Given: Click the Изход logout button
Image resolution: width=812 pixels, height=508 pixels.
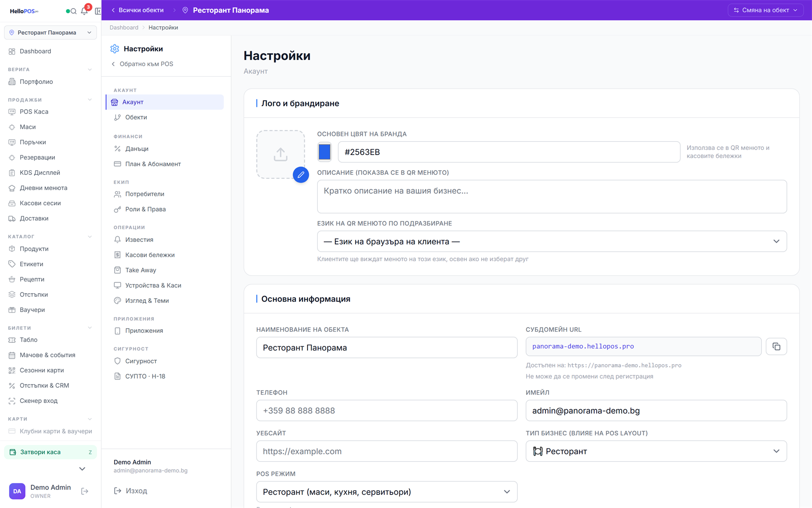Looking at the screenshot, I should [x=130, y=491].
